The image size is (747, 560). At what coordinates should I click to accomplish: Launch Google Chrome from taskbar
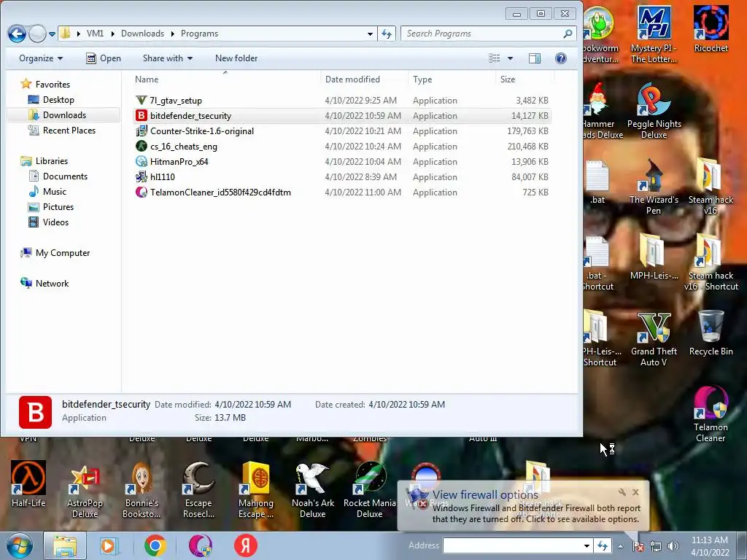(155, 545)
